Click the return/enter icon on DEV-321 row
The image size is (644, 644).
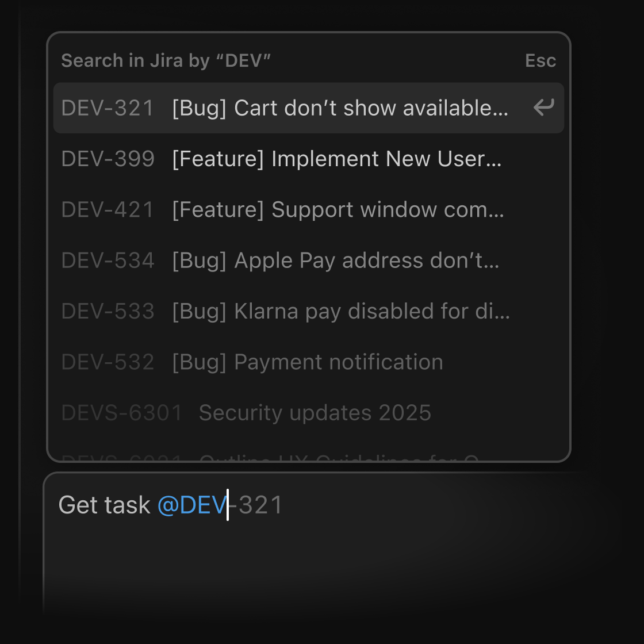[x=543, y=108]
